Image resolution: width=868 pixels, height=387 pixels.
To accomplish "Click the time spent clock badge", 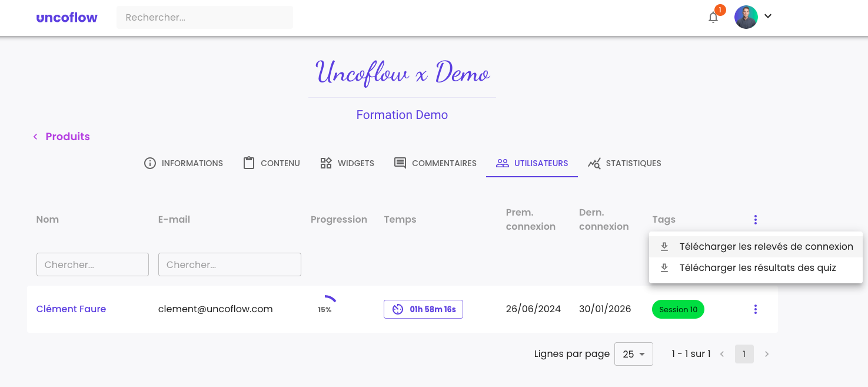I will point(423,309).
